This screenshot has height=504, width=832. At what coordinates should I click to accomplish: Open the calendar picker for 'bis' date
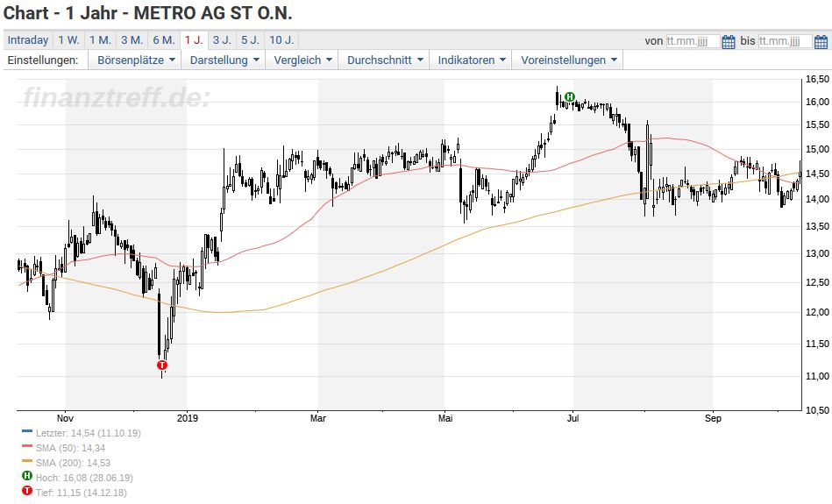click(x=821, y=41)
